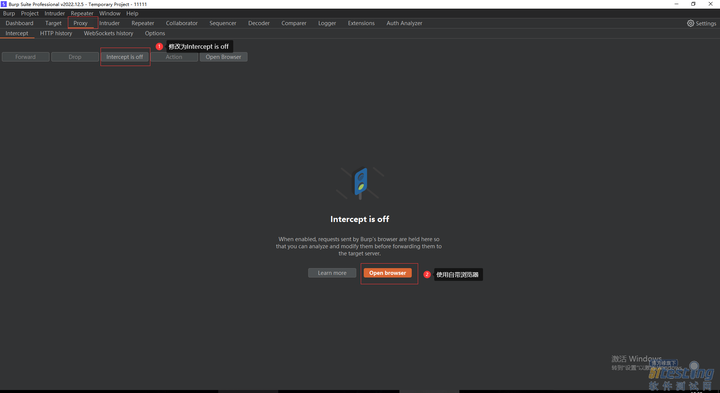
Task: Open the Repeater menu in menu bar
Action: [x=82, y=13]
